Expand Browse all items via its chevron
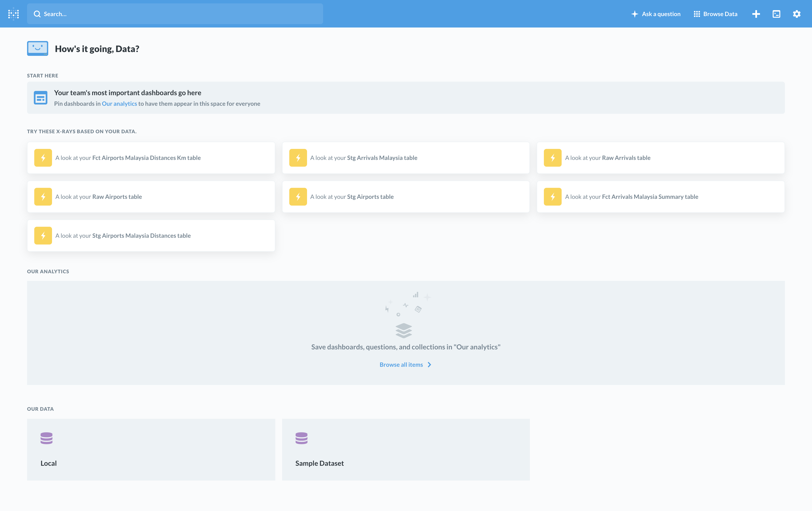This screenshot has width=812, height=511. point(429,364)
